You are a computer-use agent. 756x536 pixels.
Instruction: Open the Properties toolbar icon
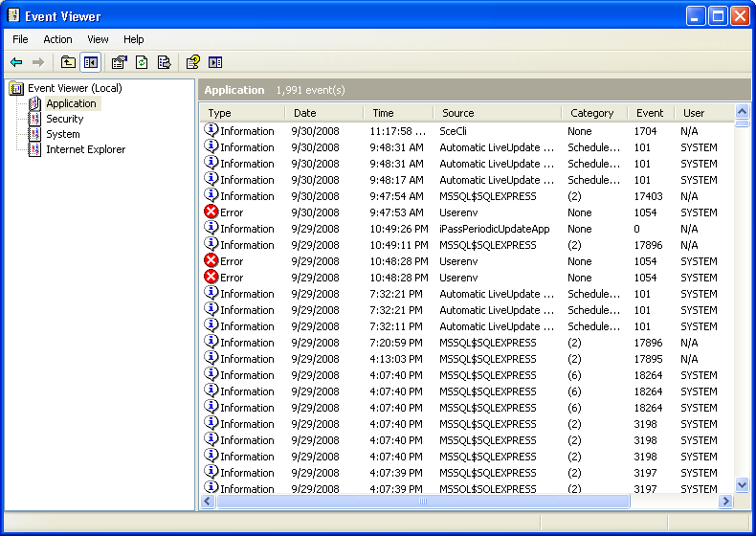pos(119,62)
